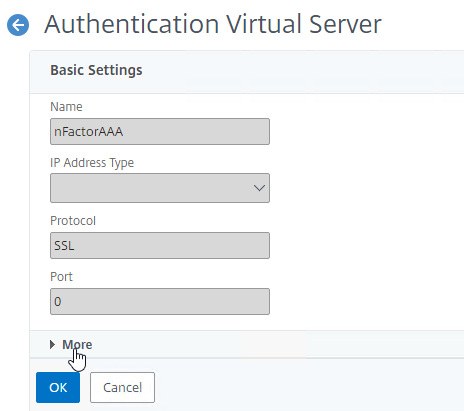Click the Cancel button

[x=122, y=387]
